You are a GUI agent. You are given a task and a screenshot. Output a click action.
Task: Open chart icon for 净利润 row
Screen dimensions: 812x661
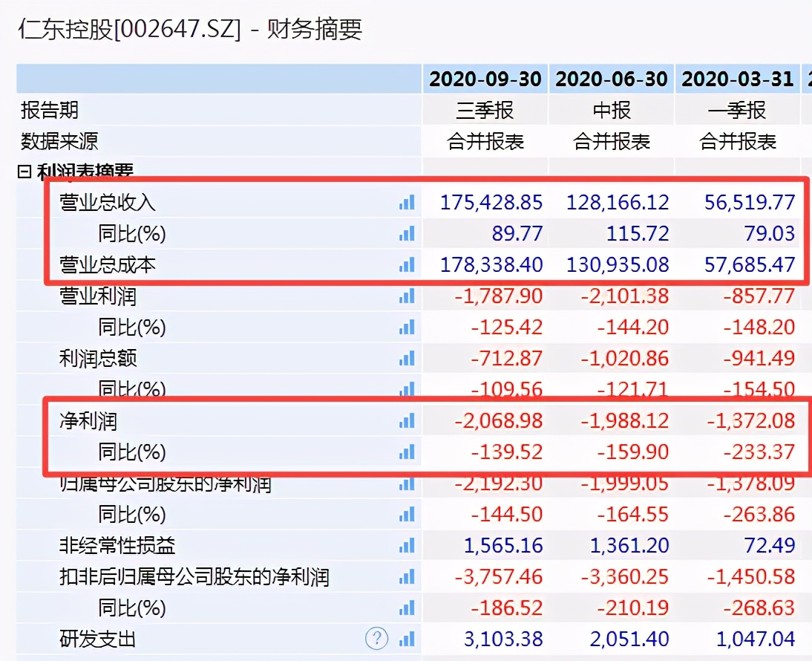[x=407, y=420]
